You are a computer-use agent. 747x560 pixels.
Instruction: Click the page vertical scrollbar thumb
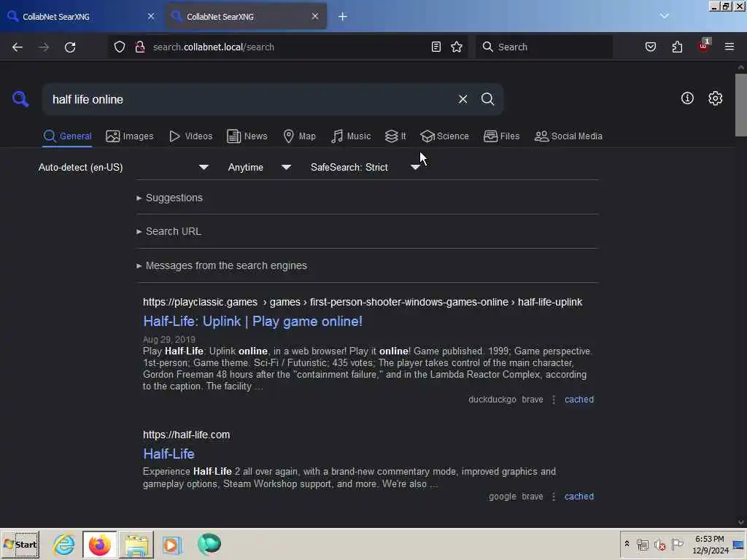pos(741,105)
